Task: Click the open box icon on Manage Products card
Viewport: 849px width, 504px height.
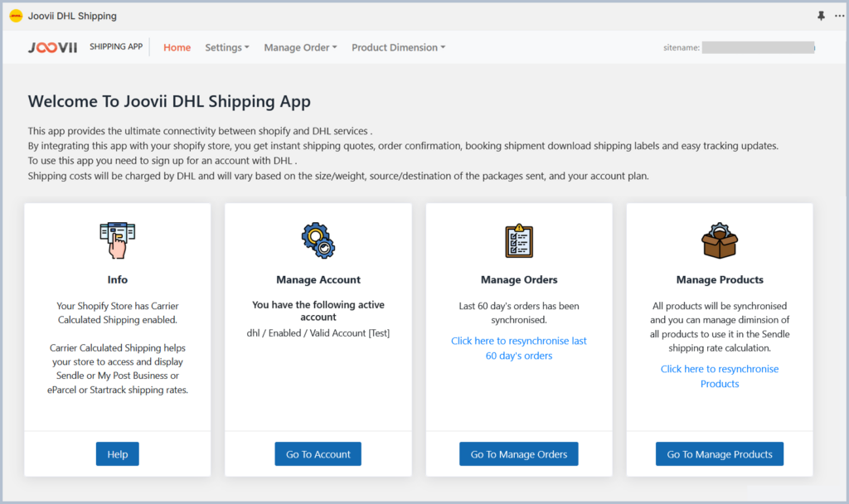Action: (719, 240)
